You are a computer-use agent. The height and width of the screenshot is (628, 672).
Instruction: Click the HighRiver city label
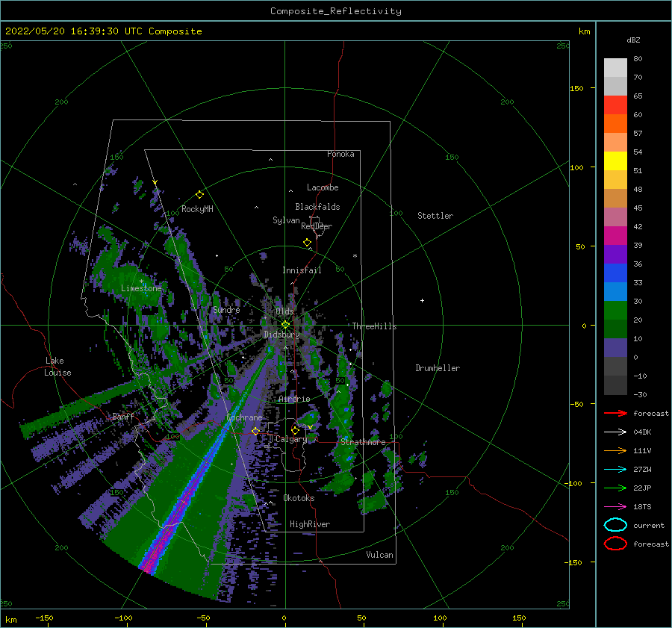point(309,524)
